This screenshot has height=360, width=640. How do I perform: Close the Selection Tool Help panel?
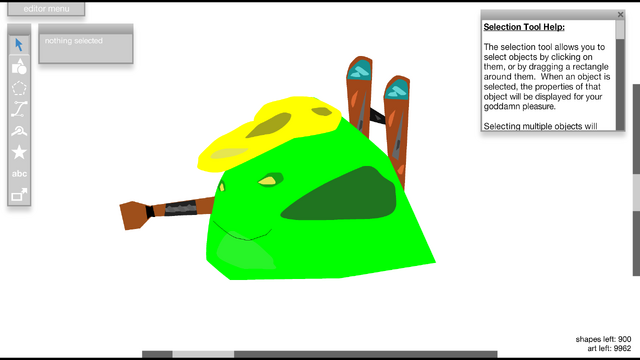(x=620, y=15)
